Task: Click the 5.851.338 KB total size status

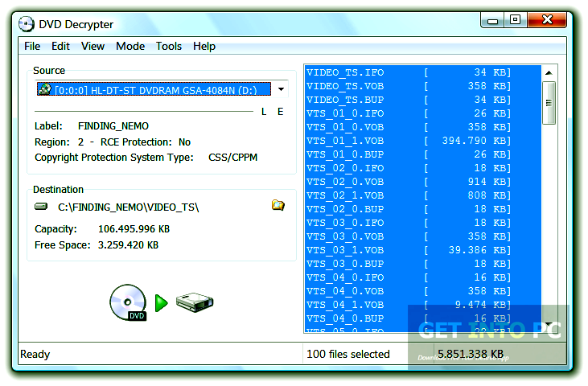Action: (471, 354)
